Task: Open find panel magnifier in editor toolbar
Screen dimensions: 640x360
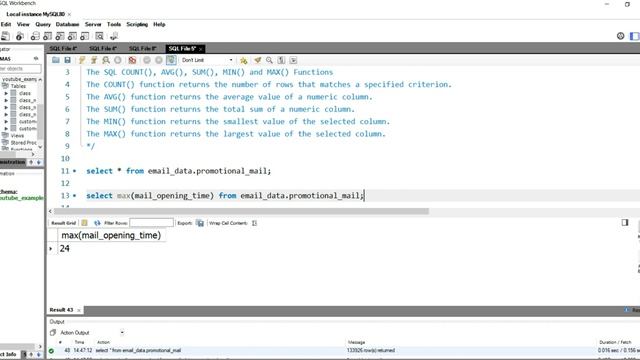Action: coord(269,60)
